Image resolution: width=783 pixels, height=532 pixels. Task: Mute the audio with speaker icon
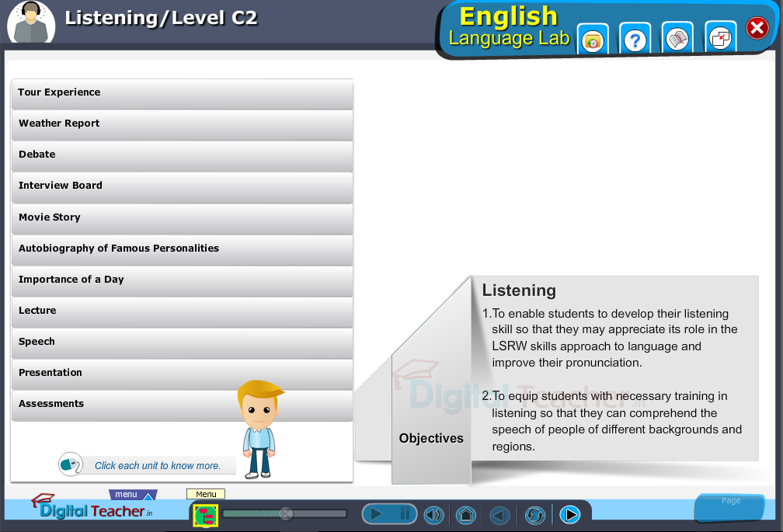click(x=433, y=514)
